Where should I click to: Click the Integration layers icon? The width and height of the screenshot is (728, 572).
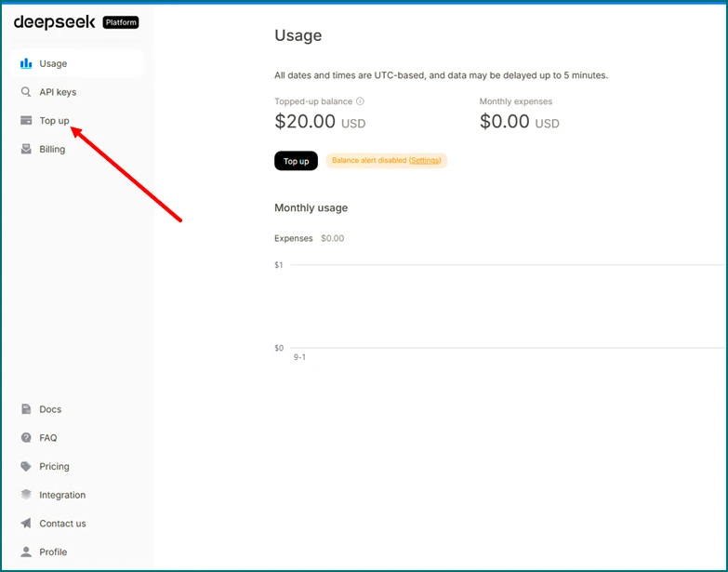[x=26, y=495]
